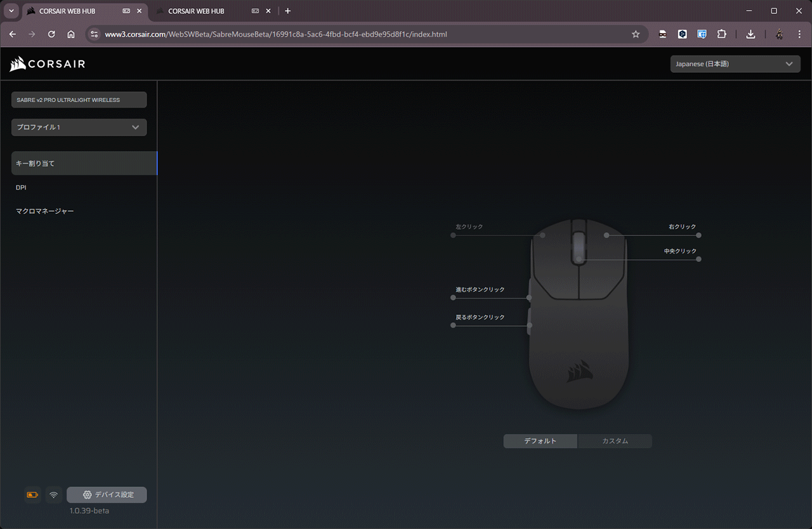Open the tab search dropdown arrow
The height and width of the screenshot is (529, 812).
(x=11, y=11)
